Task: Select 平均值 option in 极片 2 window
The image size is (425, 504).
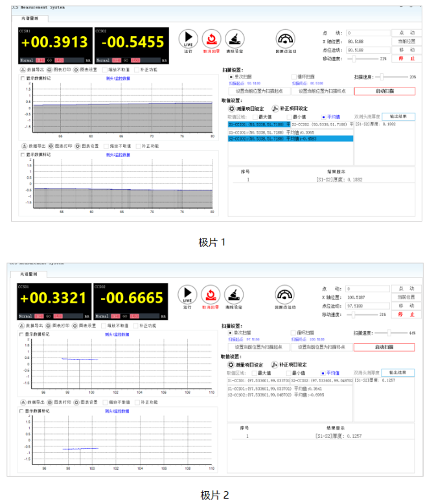Action: [323, 373]
